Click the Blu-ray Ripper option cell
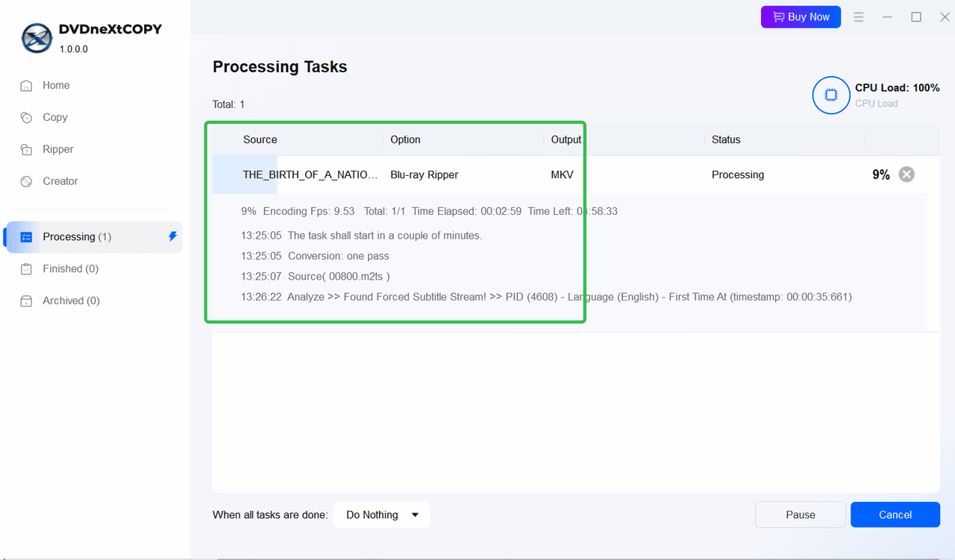Image resolution: width=955 pixels, height=560 pixels. [425, 174]
